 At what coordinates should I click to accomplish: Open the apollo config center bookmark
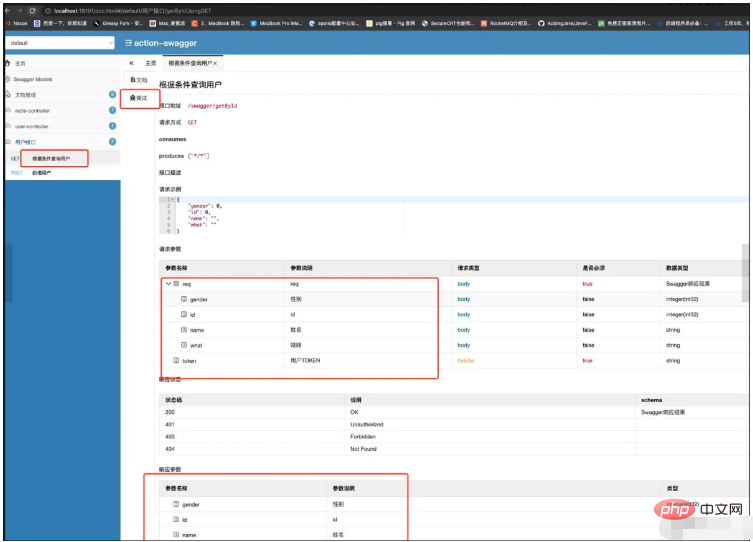click(334, 23)
